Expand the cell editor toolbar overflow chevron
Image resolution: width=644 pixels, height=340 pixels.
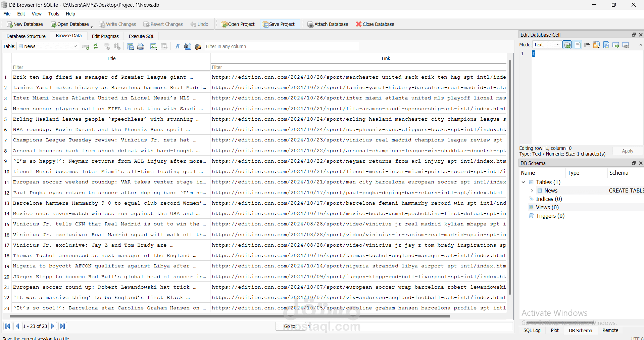[640, 45]
